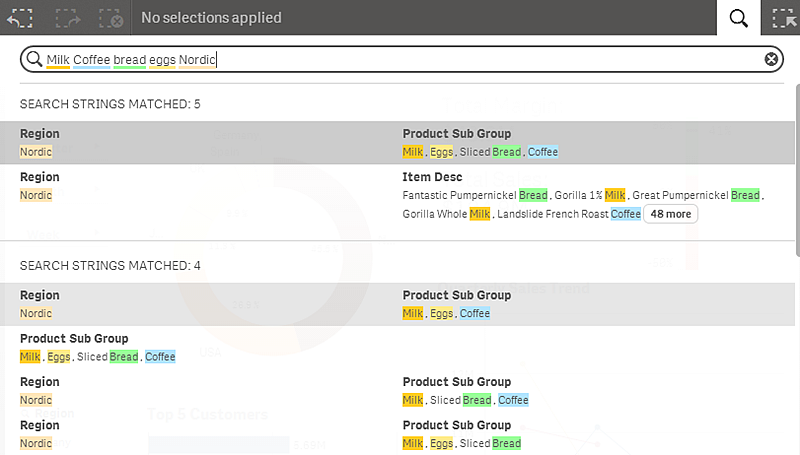Select the Milk, Eggs, Sliced Bread result row
This screenshot has width=800, height=455.
pos(400,434)
